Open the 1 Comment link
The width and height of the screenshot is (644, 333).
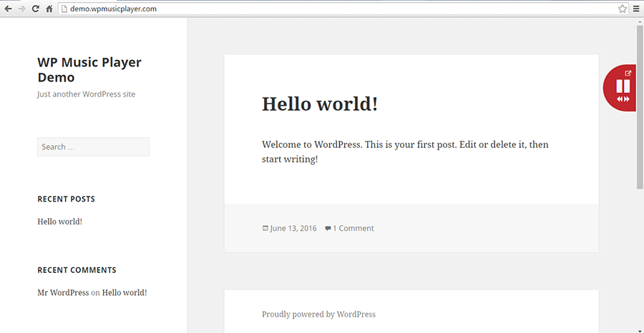click(353, 229)
